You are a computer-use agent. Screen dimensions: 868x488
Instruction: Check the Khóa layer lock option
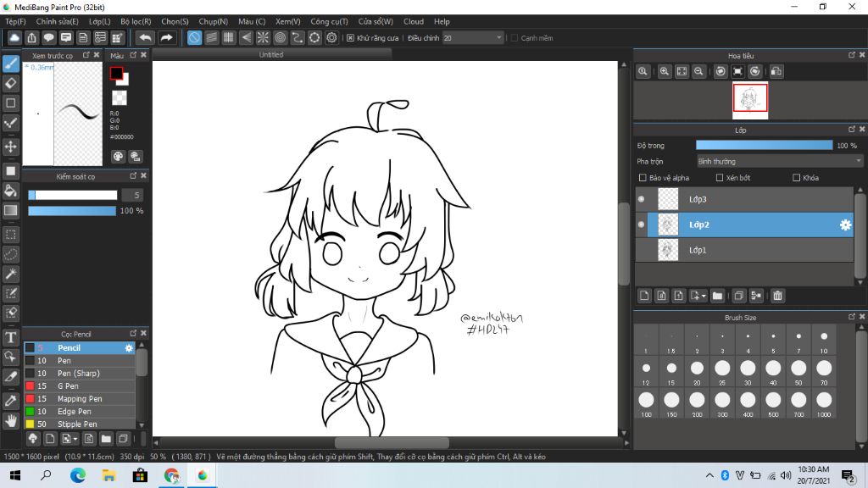tap(797, 178)
